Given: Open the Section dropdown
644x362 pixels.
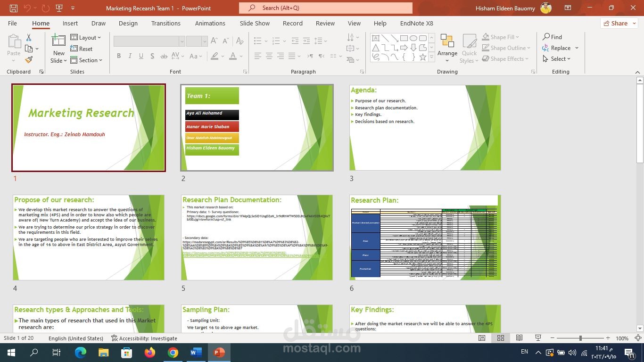Looking at the screenshot, I should coord(87,60).
